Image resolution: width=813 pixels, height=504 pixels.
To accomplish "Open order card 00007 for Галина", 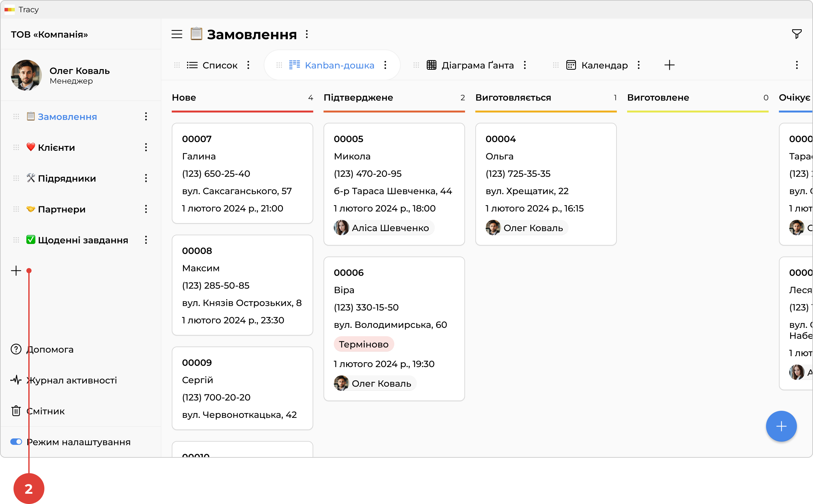I will point(242,173).
